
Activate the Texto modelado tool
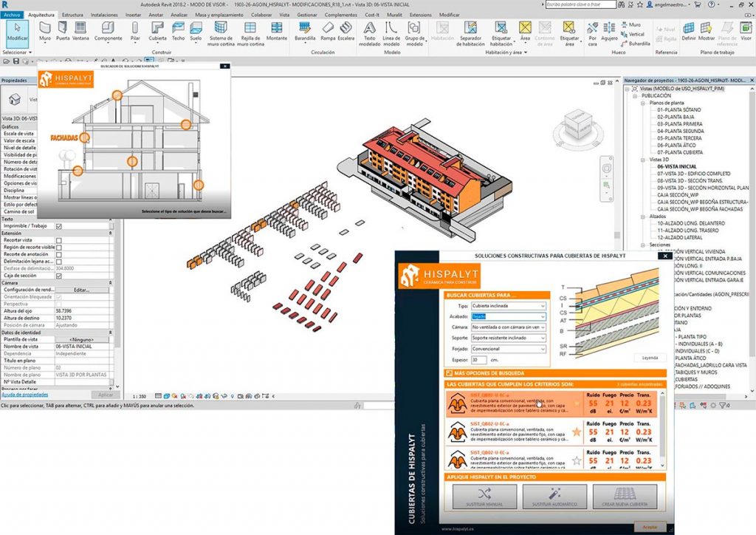[x=370, y=34]
